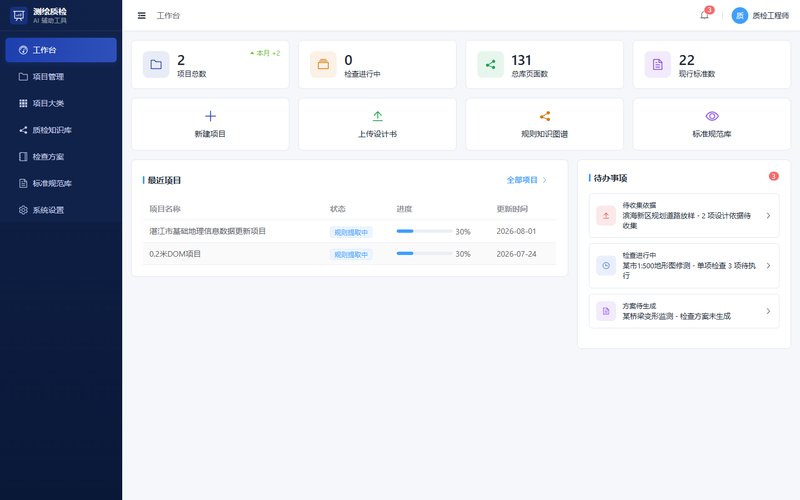Click the 检查方案 book icon in sidebar
The image size is (800, 500).
(23, 157)
